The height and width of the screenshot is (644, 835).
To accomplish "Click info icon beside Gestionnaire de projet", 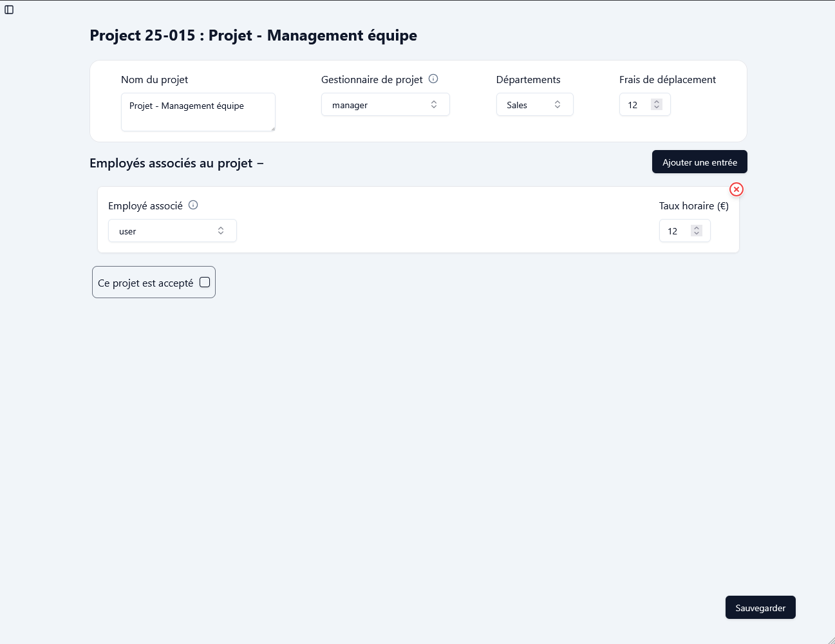I will point(433,79).
